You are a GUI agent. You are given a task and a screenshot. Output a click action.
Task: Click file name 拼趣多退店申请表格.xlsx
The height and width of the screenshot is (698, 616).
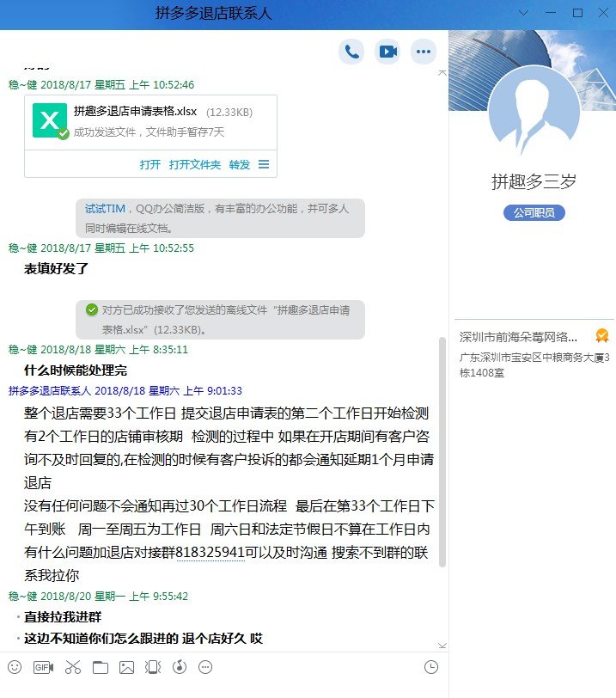(x=135, y=111)
